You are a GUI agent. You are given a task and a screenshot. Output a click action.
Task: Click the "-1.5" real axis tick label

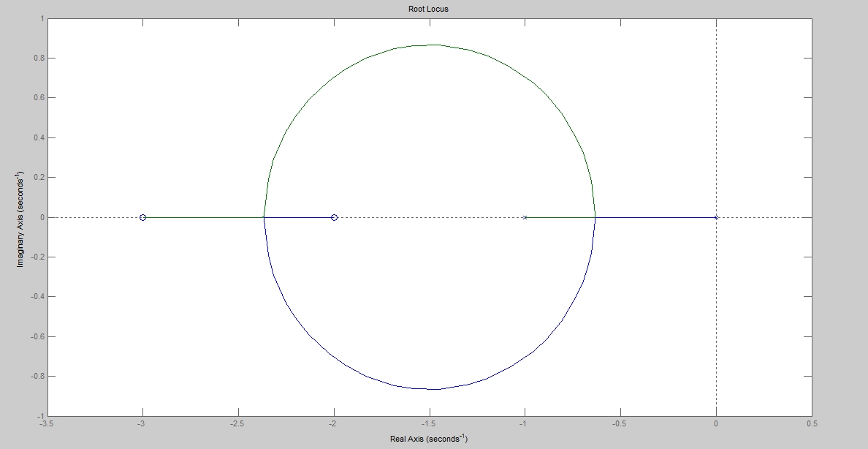pyautogui.click(x=428, y=424)
